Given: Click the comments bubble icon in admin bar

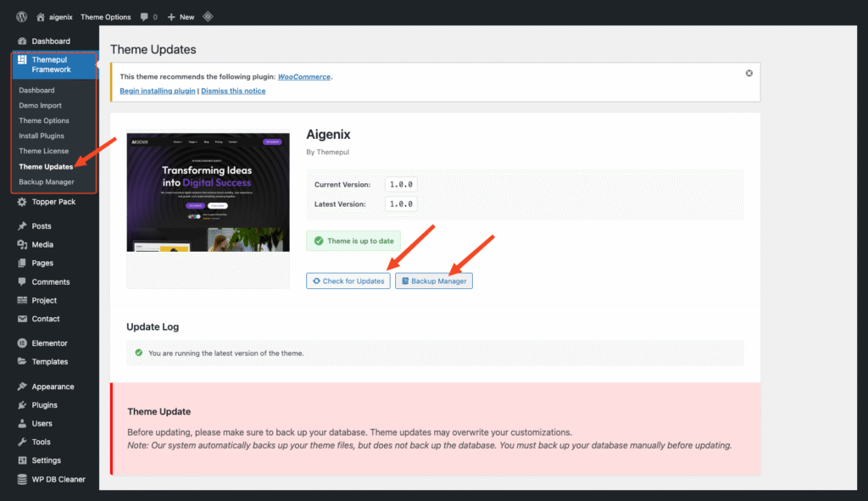Looking at the screenshot, I should point(145,17).
